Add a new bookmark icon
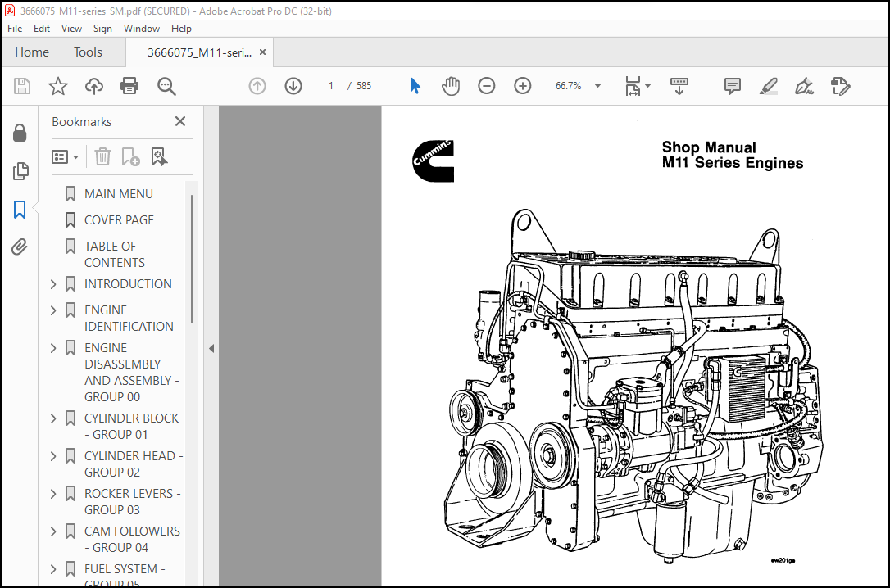Viewport: 890px width, 588px height. point(130,156)
